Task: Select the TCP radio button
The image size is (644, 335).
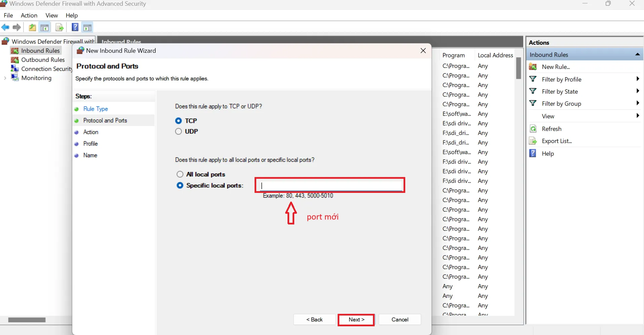Action: [179, 121]
